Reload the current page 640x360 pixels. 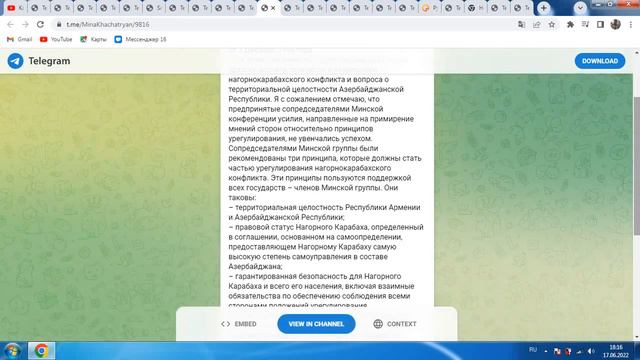(x=40, y=24)
